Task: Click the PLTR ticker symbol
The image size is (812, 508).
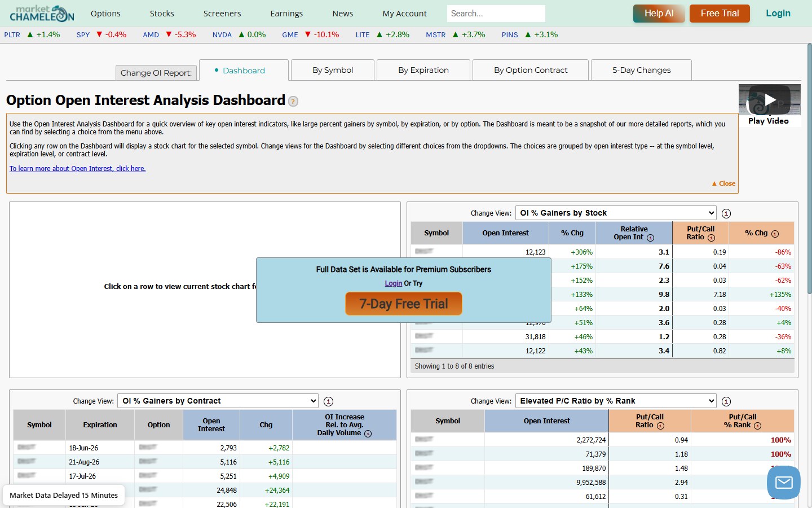Action: 12,34
